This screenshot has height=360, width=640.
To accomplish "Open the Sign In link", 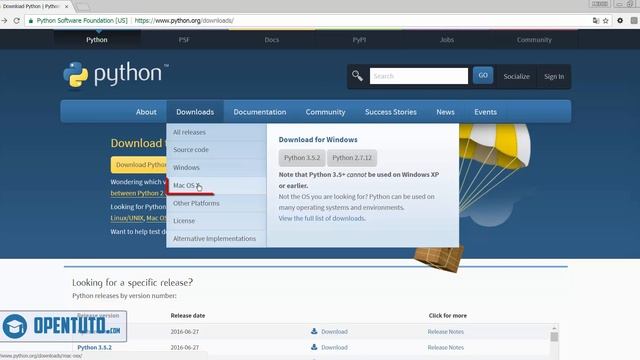I will (x=554, y=76).
